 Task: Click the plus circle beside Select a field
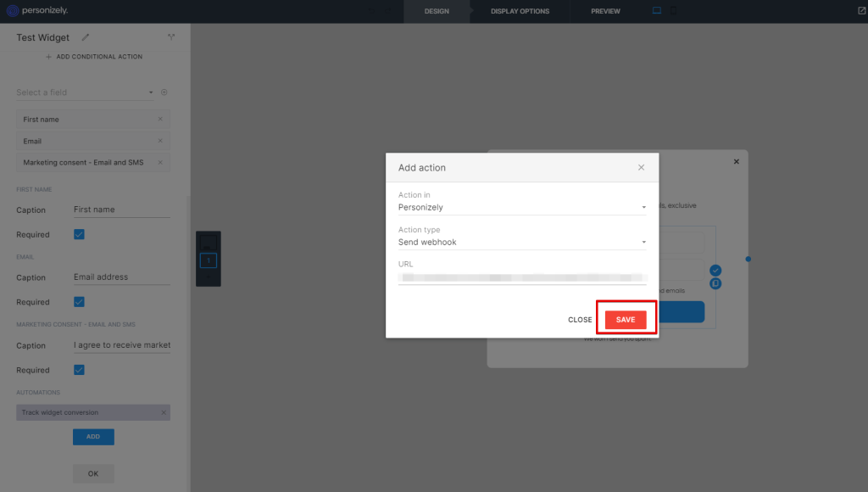click(164, 92)
